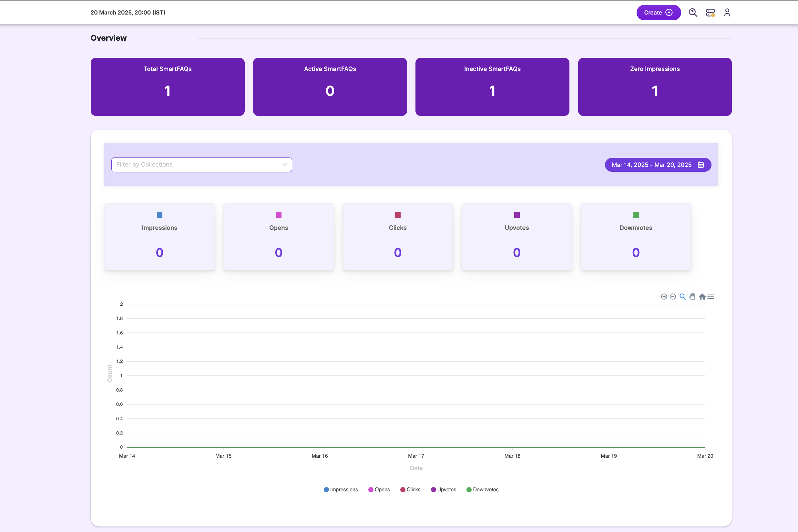The height and width of the screenshot is (532, 798).
Task: Expand the Filter by Collections dropdown
Action: coord(201,165)
